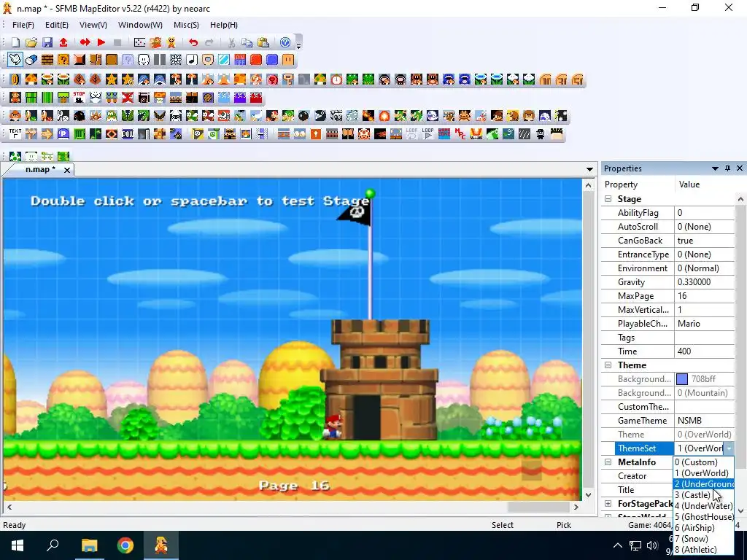Open the File(F) menu
Viewport: 747px width, 560px height.
(23, 25)
